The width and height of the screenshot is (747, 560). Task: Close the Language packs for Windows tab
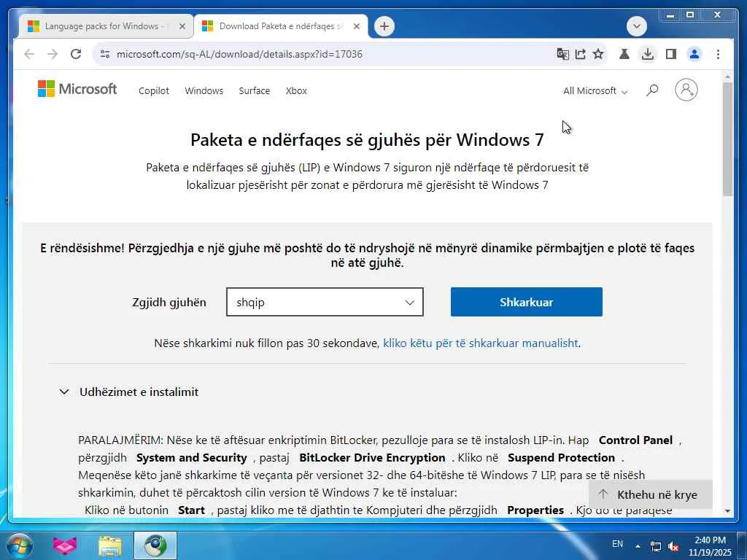[x=182, y=26]
